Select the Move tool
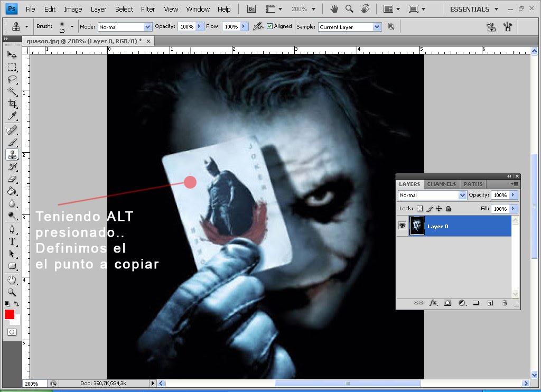Image resolution: width=541 pixels, height=392 pixels. tap(12, 55)
